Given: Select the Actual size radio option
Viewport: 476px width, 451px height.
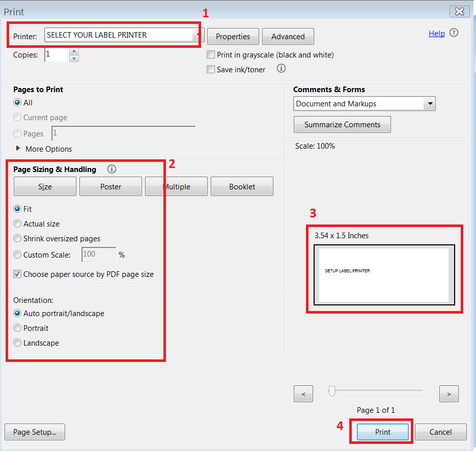Looking at the screenshot, I should [18, 224].
